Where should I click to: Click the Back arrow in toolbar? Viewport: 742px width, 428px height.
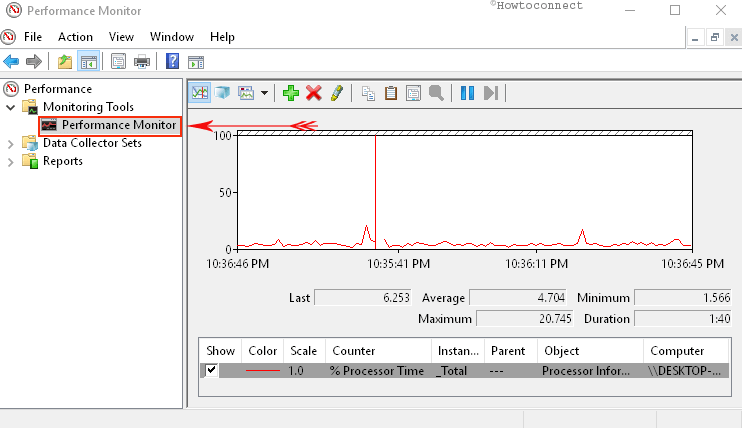tap(11, 62)
